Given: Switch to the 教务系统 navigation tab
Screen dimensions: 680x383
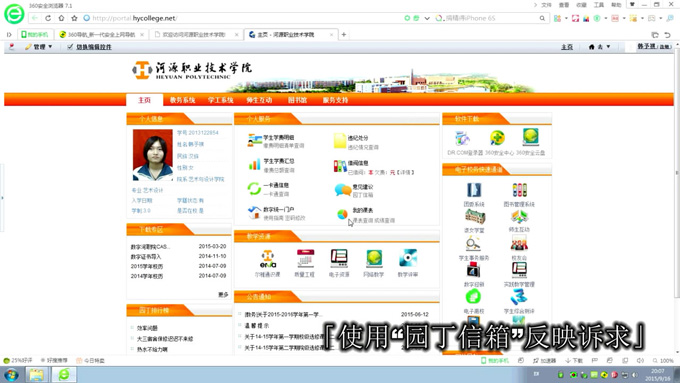Looking at the screenshot, I should coord(182,100).
